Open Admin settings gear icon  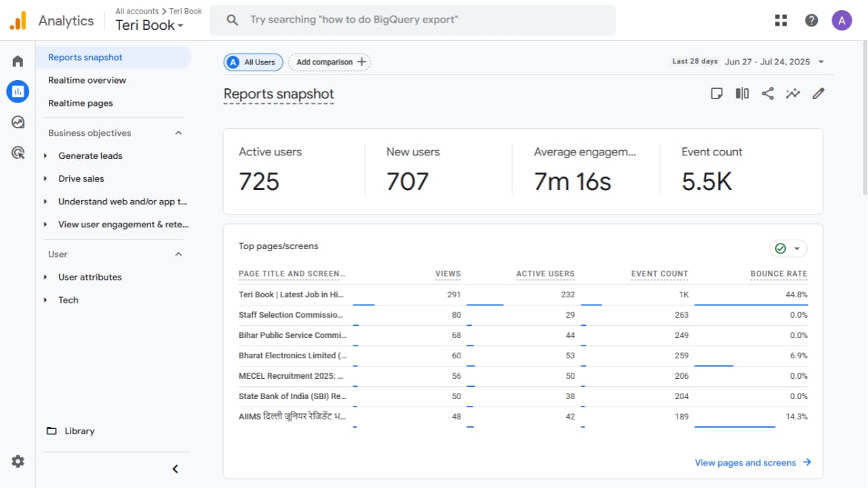pos(18,462)
